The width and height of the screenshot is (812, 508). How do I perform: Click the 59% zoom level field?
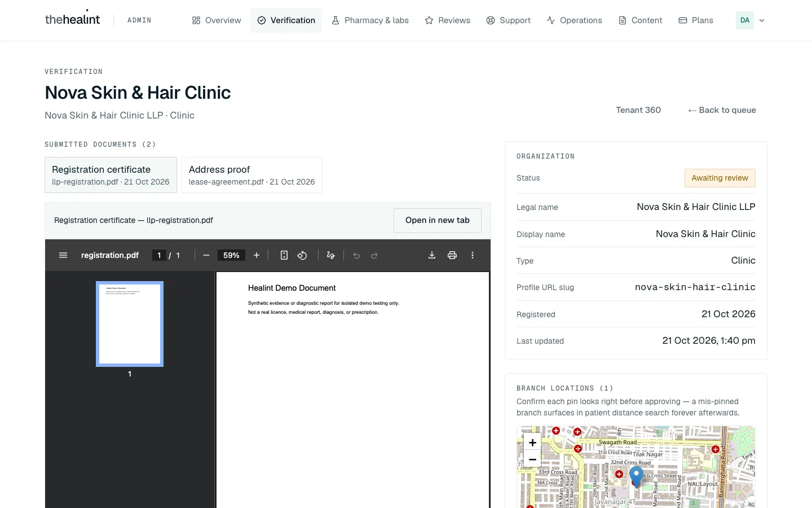click(x=232, y=255)
